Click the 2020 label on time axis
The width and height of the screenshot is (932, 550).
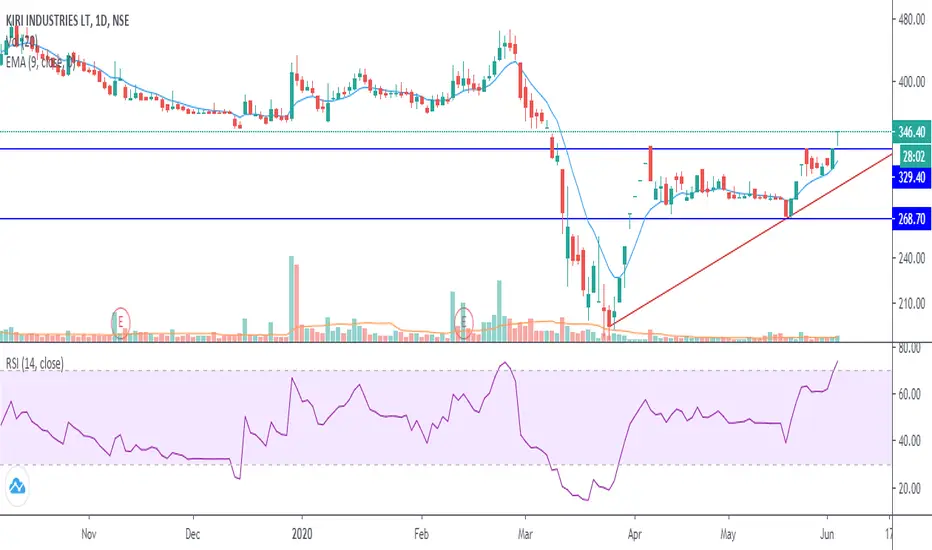click(301, 534)
